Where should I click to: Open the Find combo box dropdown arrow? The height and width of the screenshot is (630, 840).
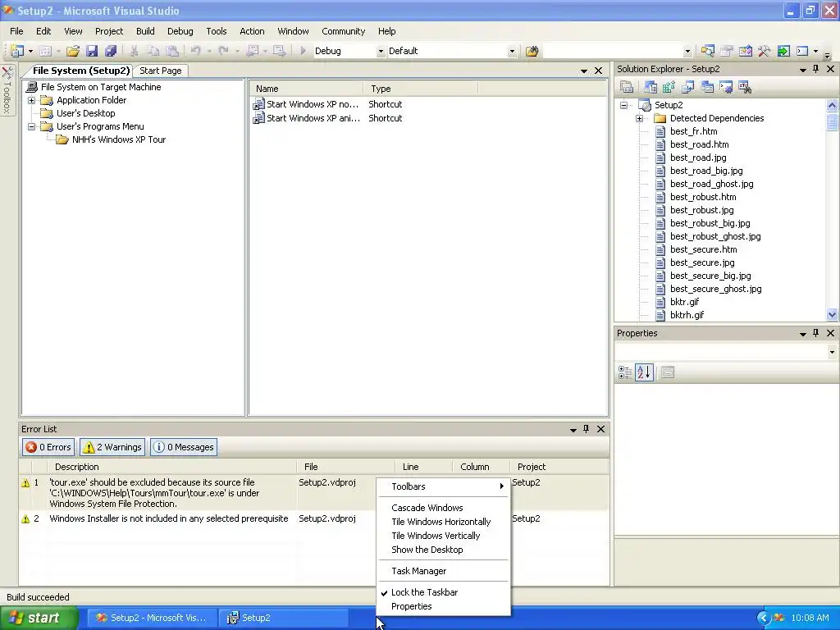coord(687,52)
